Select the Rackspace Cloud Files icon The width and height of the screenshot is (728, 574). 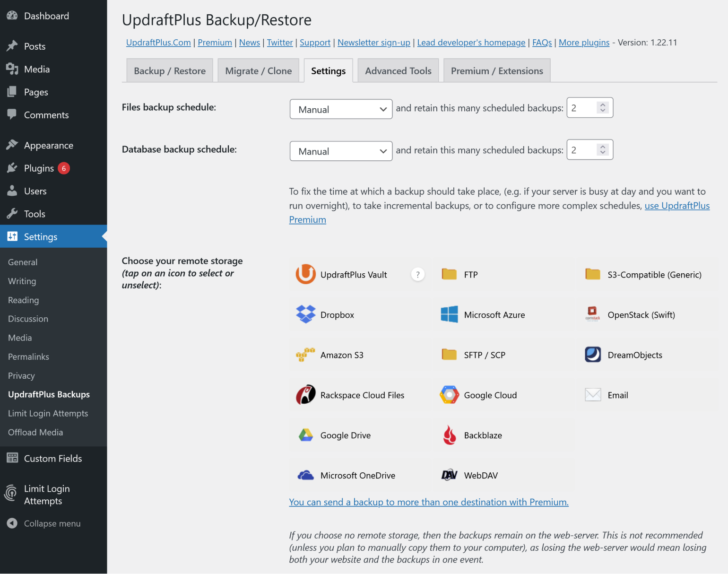click(305, 395)
